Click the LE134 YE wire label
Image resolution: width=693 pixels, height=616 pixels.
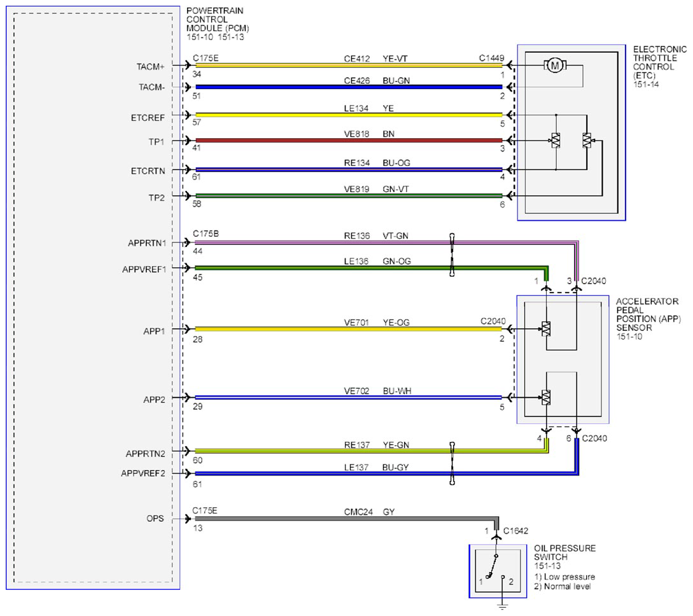point(368,108)
